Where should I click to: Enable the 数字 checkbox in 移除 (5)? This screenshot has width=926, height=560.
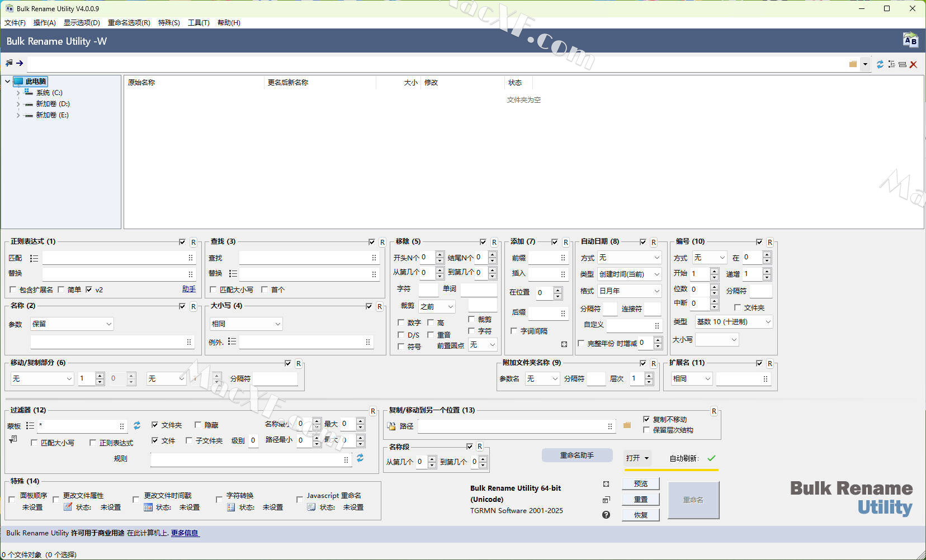[401, 322]
